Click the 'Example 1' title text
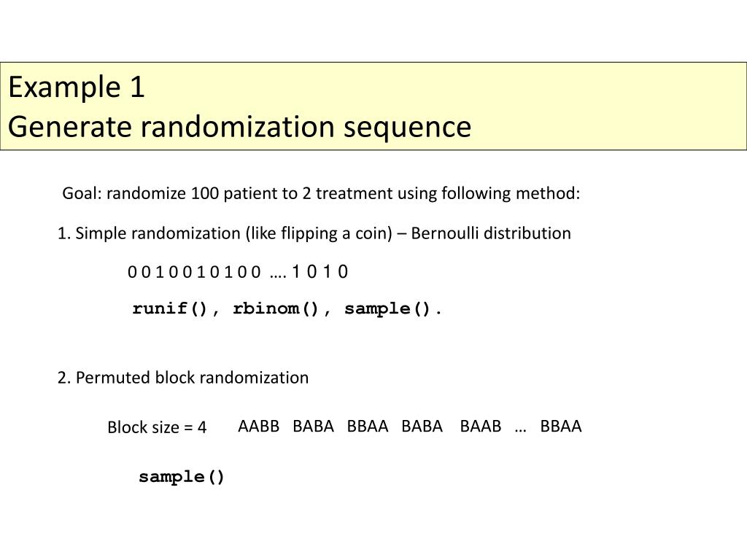Image resolution: width=747 pixels, height=560 pixels. (x=76, y=87)
